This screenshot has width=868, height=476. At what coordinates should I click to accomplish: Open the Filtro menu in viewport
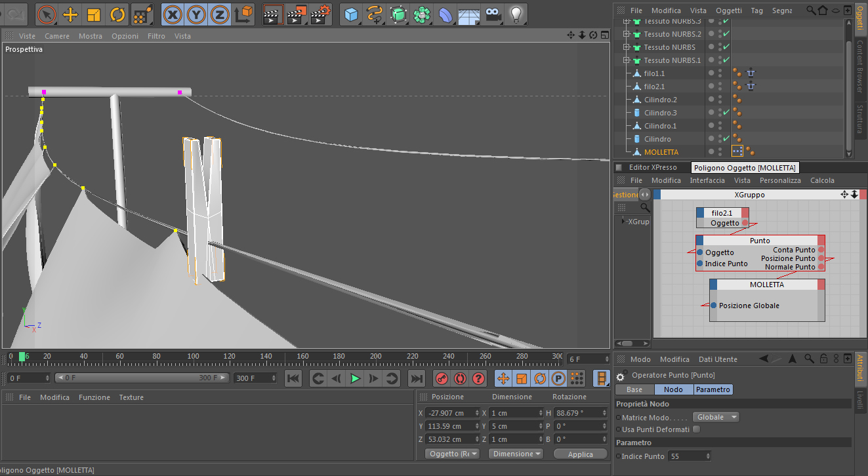(156, 36)
